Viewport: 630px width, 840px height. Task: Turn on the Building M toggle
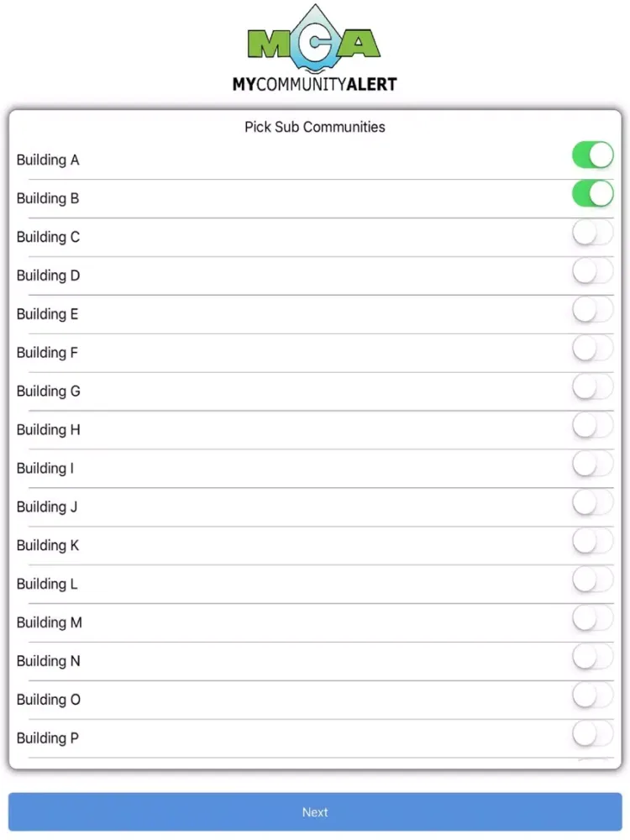point(592,619)
